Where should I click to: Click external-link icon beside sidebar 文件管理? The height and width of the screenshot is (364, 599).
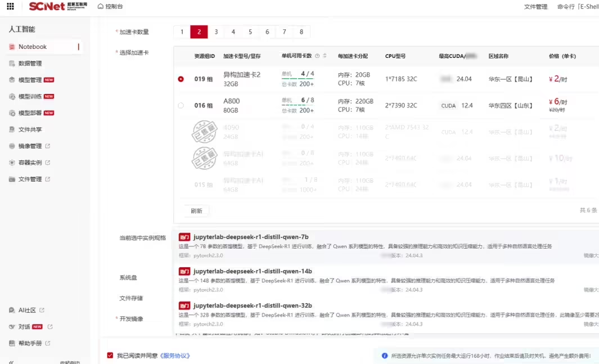click(48, 179)
